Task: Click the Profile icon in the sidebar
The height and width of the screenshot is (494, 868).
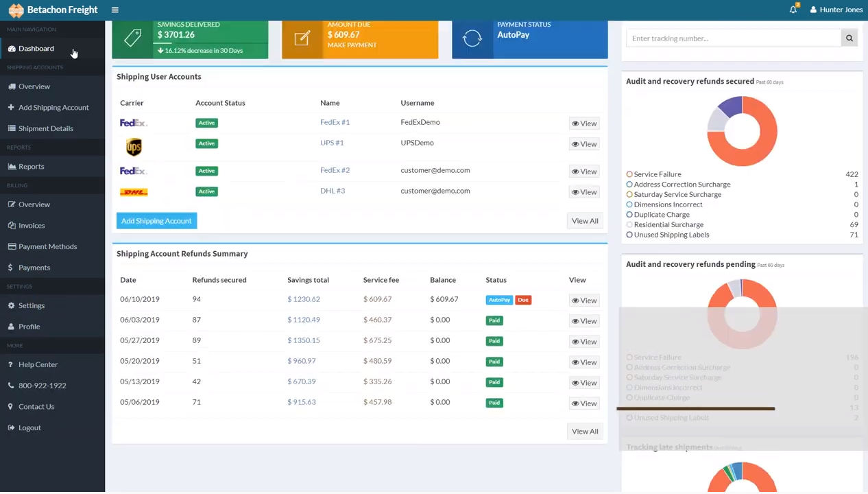Action: tap(11, 326)
